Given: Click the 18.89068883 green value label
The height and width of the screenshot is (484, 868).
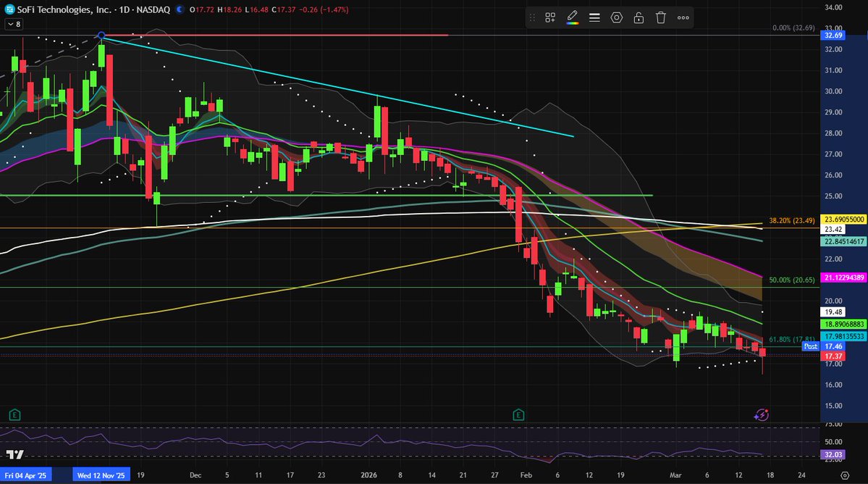Looking at the screenshot, I should click(843, 324).
